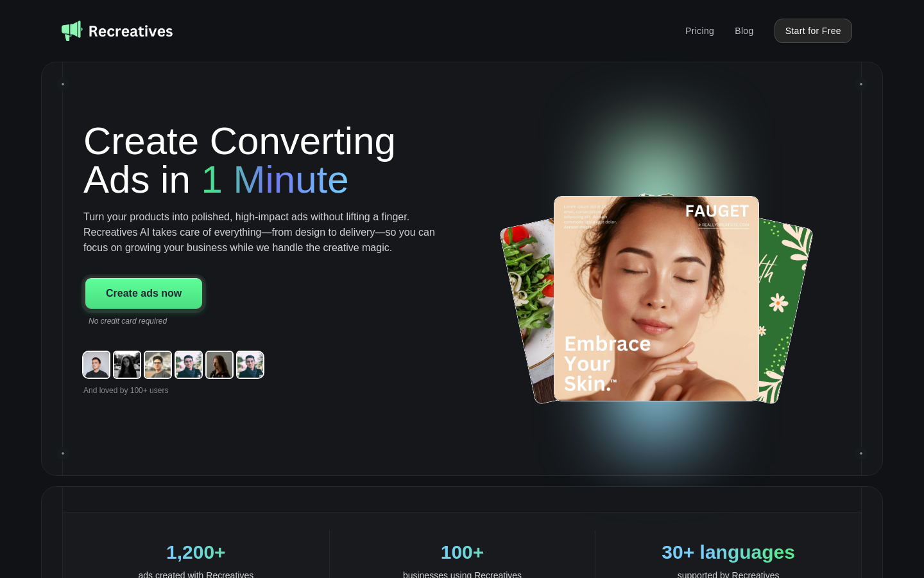Go to the Blog
Screen dimensions: 924x578
pos(744,31)
